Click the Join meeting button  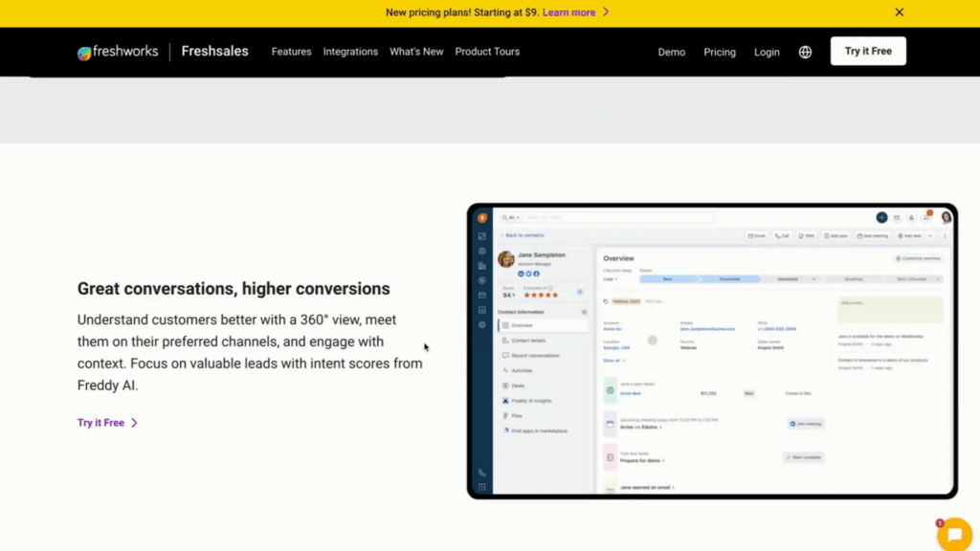coord(806,424)
